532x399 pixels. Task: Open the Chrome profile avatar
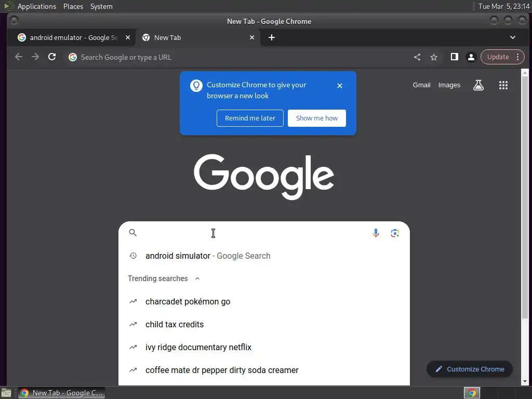coord(471,57)
